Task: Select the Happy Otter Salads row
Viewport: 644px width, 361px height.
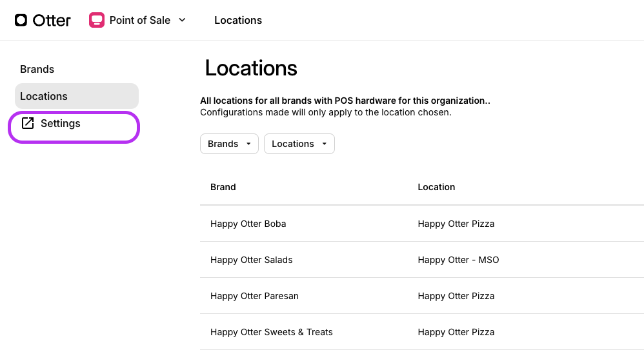Action: click(x=251, y=260)
